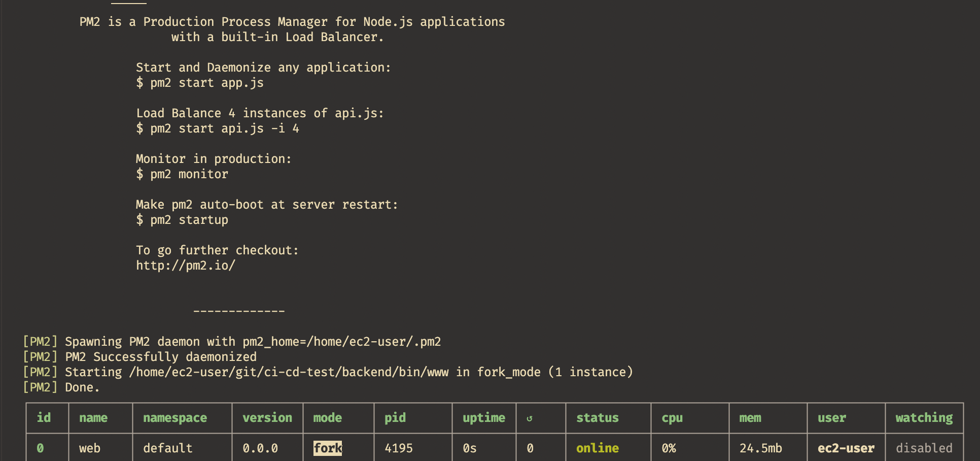This screenshot has height=461, width=980.
Task: Click the "PM2 Successfully daemonized" log line
Action: pyautogui.click(x=139, y=357)
